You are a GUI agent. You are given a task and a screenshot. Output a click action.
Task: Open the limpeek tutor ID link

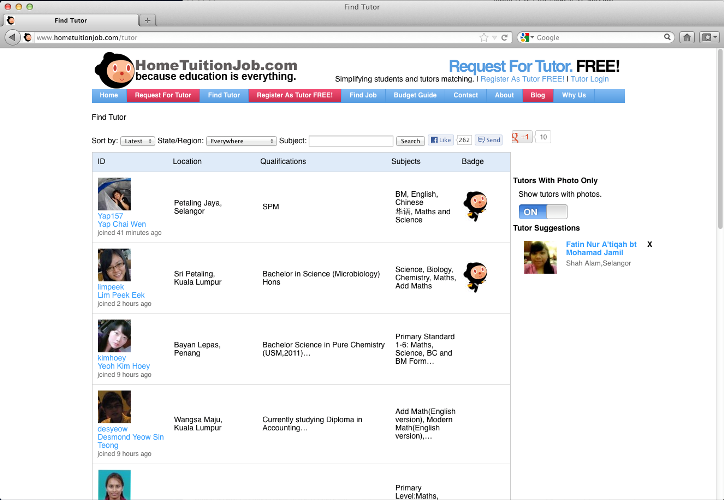tap(111, 287)
